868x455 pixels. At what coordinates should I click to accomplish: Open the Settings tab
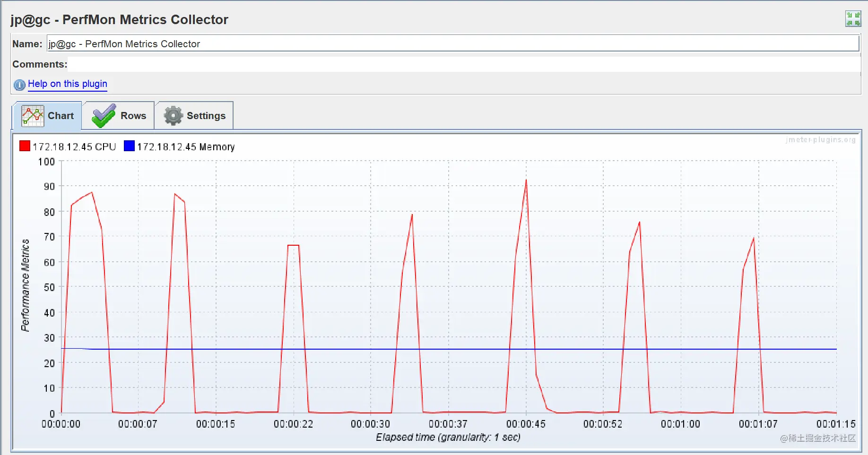[x=194, y=116]
